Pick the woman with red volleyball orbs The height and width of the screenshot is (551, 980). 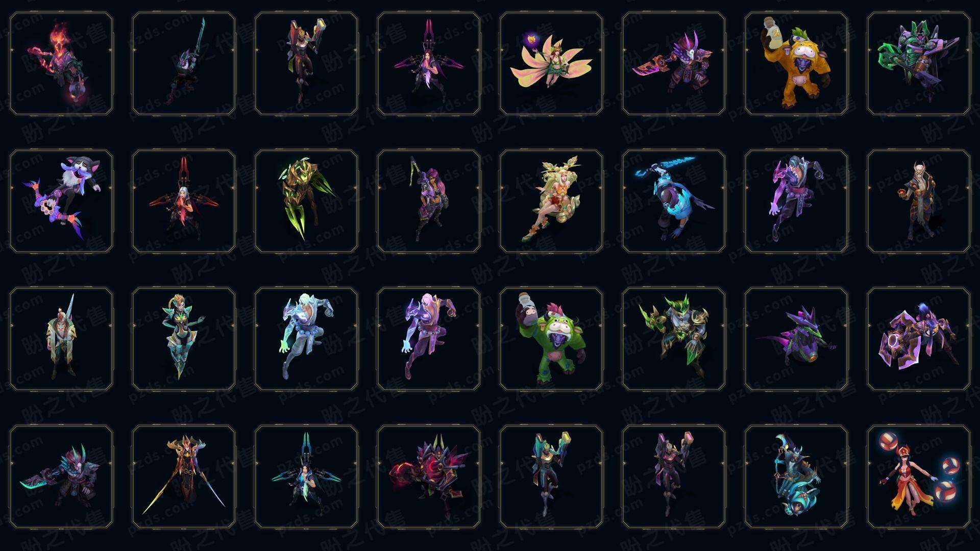919,477
